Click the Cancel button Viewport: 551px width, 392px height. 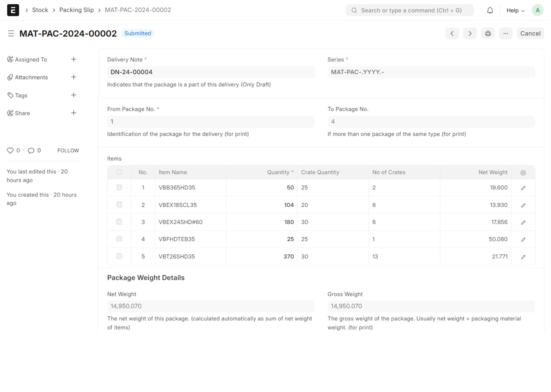coord(530,33)
